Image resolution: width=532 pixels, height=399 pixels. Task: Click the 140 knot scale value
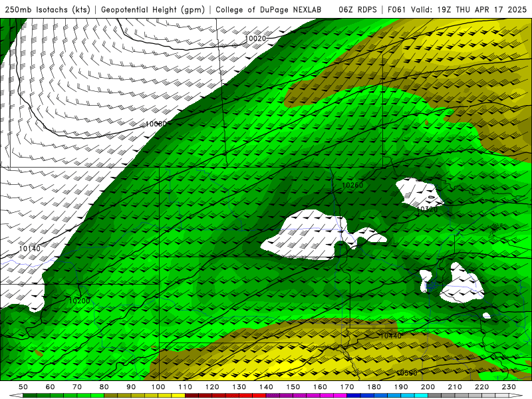pyautogui.click(x=266, y=387)
